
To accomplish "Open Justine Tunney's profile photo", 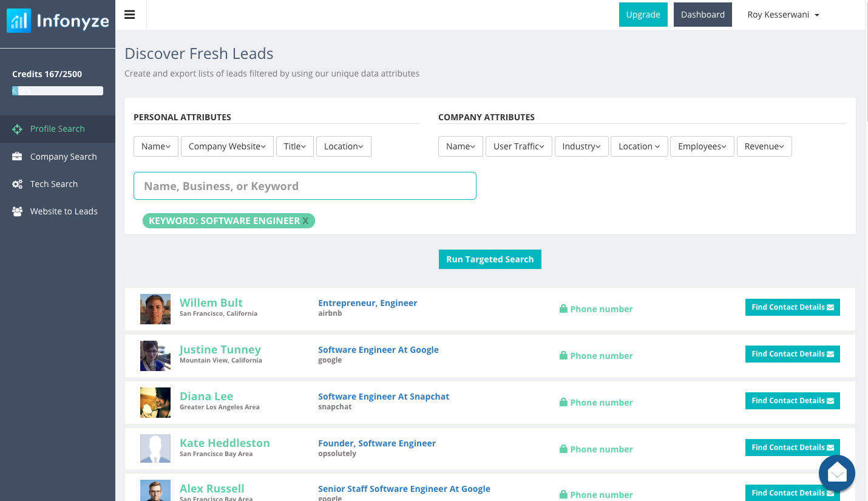I will coord(155,356).
